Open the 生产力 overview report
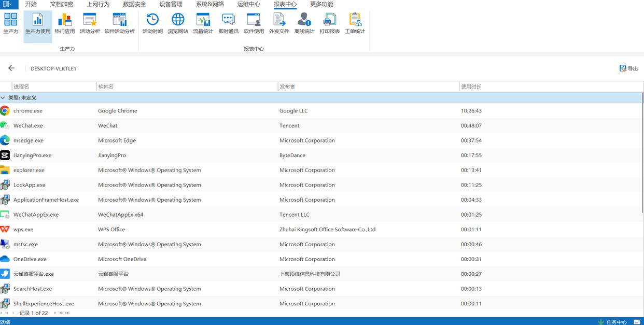The width and height of the screenshot is (644, 325). [x=11, y=23]
